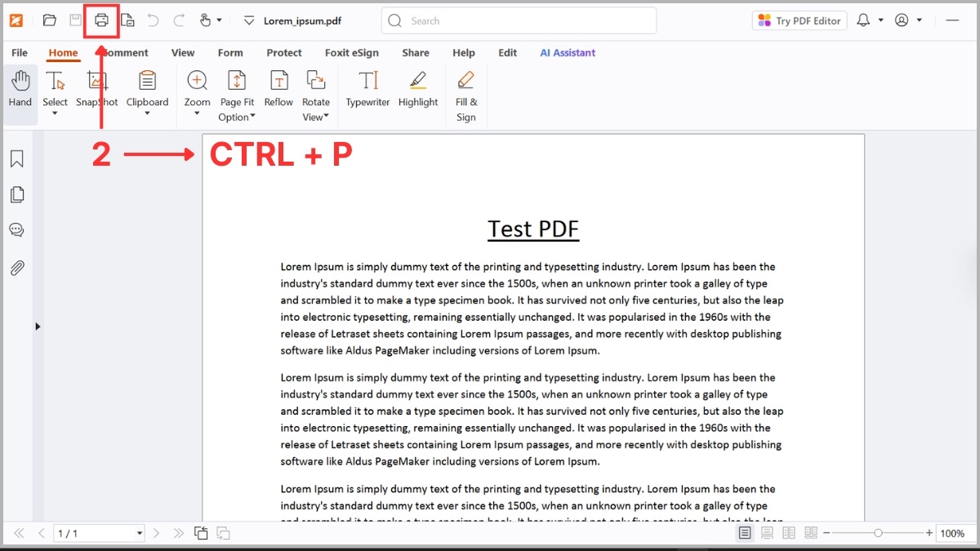The image size is (980, 551).
Task: Enable continuous scrolling view
Action: 767,532
